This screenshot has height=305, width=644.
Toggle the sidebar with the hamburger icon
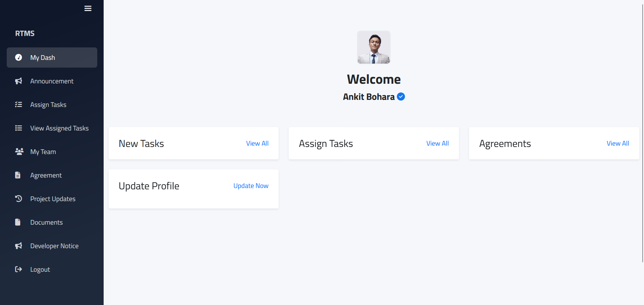(x=88, y=8)
